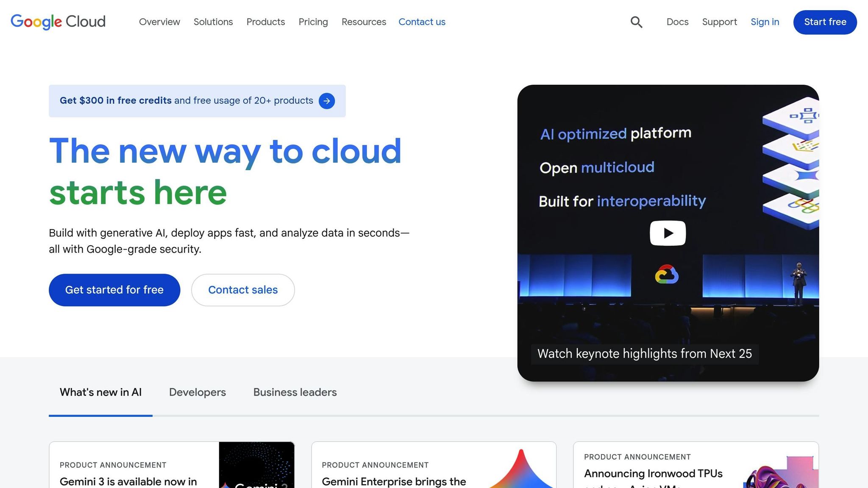Expand the Resources menu

[363, 22]
